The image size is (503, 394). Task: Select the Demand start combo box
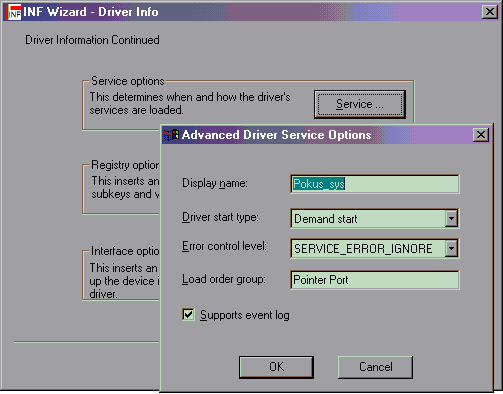pos(375,219)
